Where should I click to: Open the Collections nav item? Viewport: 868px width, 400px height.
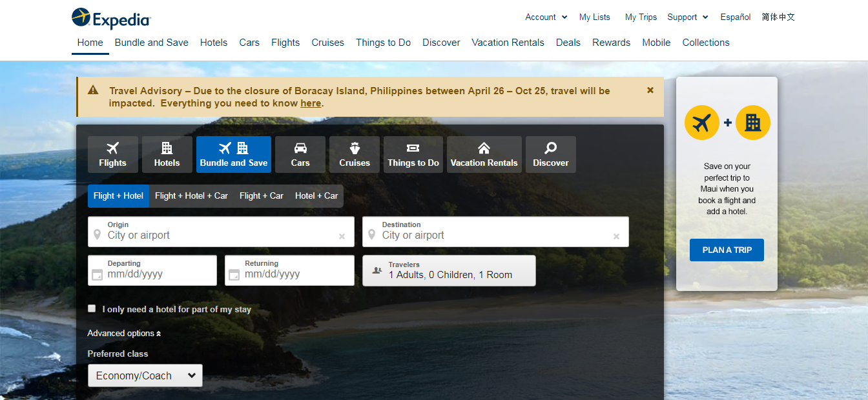(x=706, y=43)
